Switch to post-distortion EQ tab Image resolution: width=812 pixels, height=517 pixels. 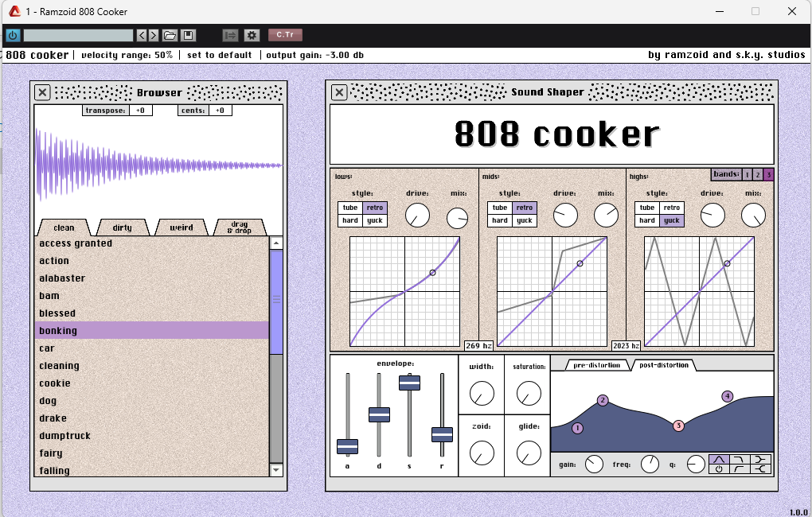tap(664, 365)
